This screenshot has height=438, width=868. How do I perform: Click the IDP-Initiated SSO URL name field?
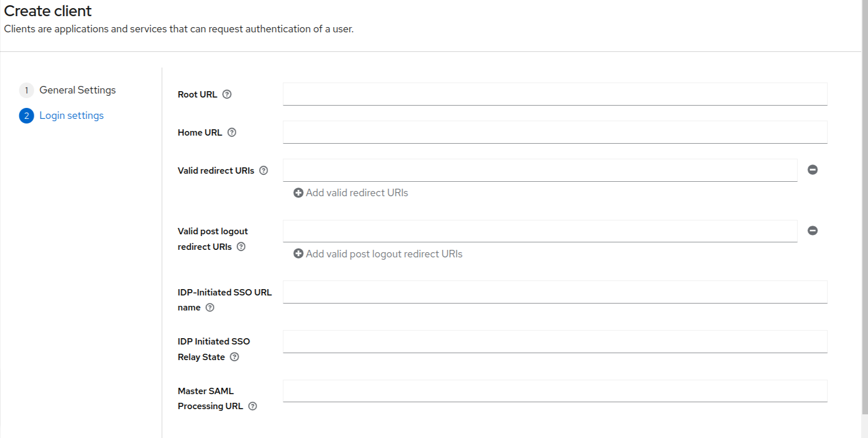click(555, 292)
